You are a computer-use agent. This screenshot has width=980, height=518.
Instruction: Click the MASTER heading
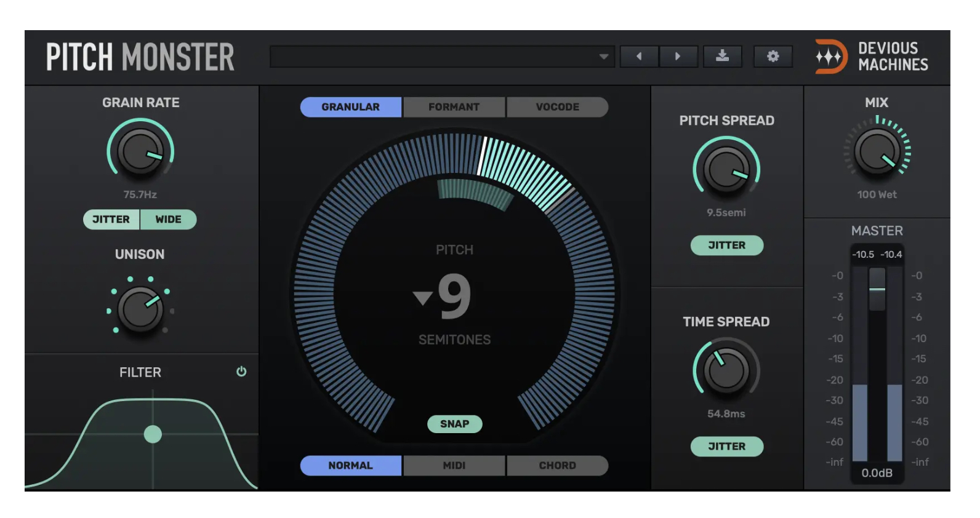877,231
